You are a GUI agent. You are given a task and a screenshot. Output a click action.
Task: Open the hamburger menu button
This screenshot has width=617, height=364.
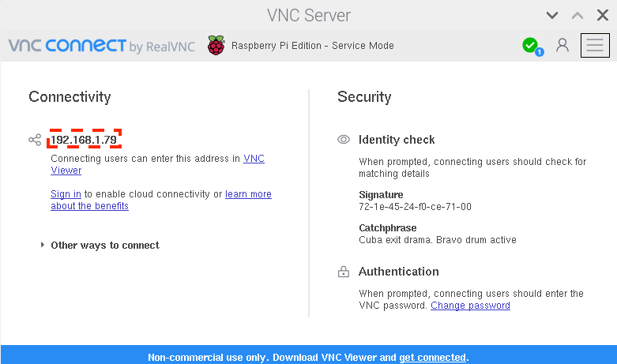[x=595, y=46]
